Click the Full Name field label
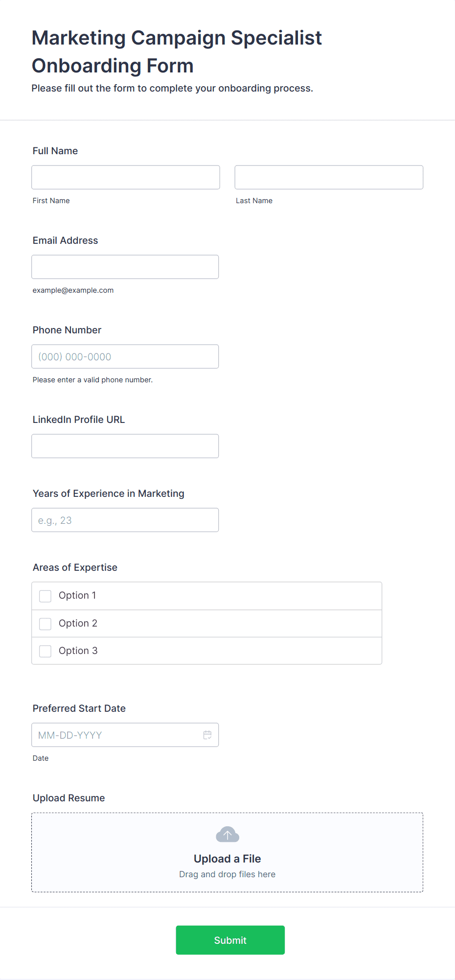The image size is (455, 980). coord(55,151)
